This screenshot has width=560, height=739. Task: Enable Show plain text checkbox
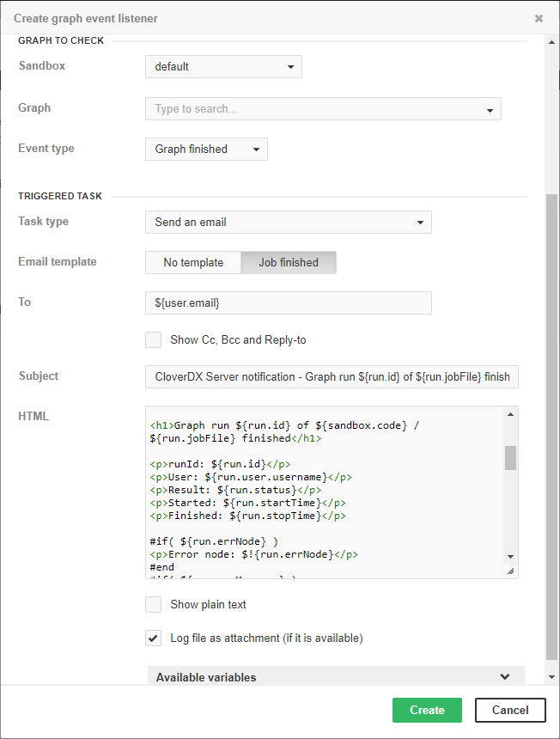(x=154, y=605)
